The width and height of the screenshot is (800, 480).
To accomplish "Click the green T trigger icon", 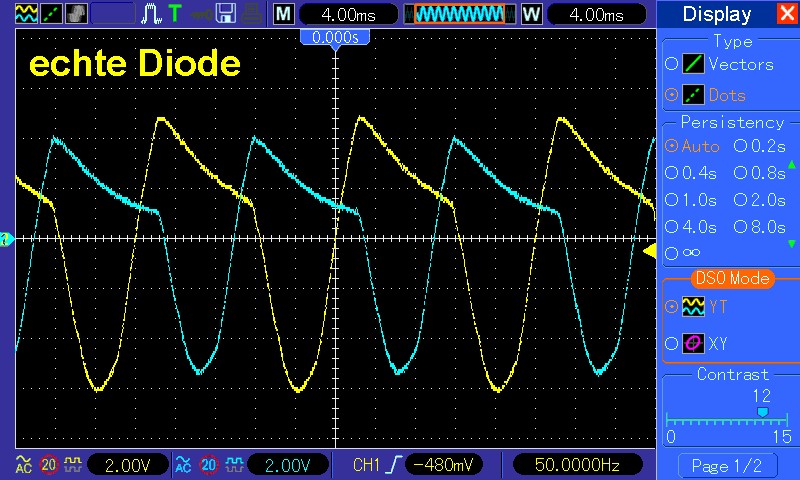I will pos(176,14).
